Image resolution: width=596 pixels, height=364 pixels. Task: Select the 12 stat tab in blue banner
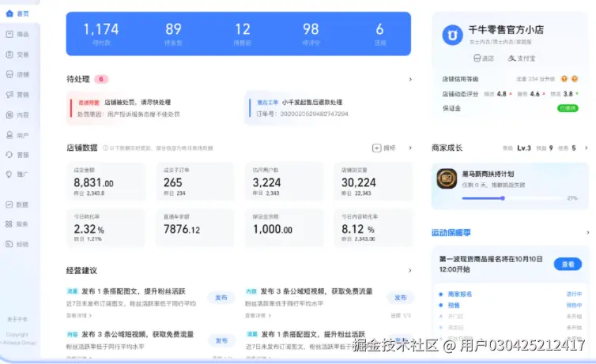(x=243, y=34)
